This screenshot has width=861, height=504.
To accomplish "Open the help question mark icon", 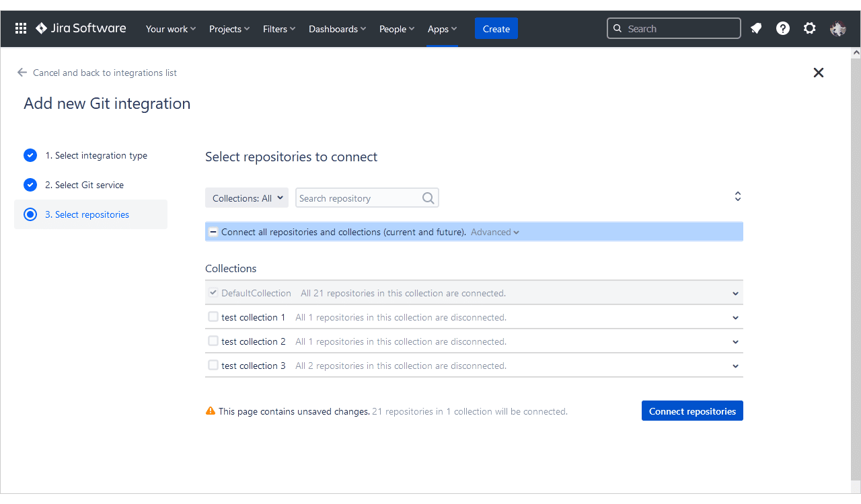I will (783, 28).
